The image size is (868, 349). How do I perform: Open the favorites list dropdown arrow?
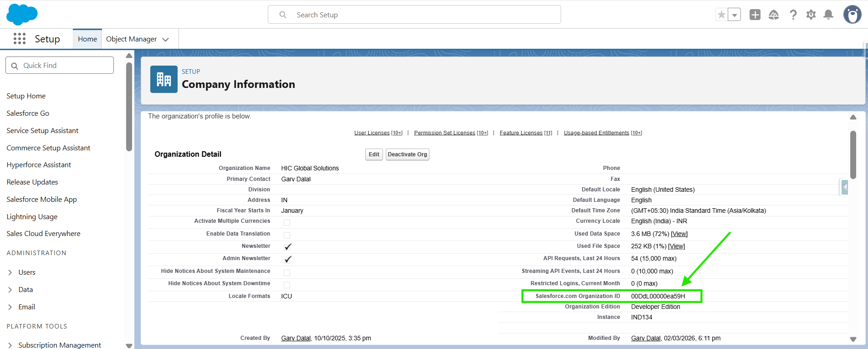tap(734, 15)
